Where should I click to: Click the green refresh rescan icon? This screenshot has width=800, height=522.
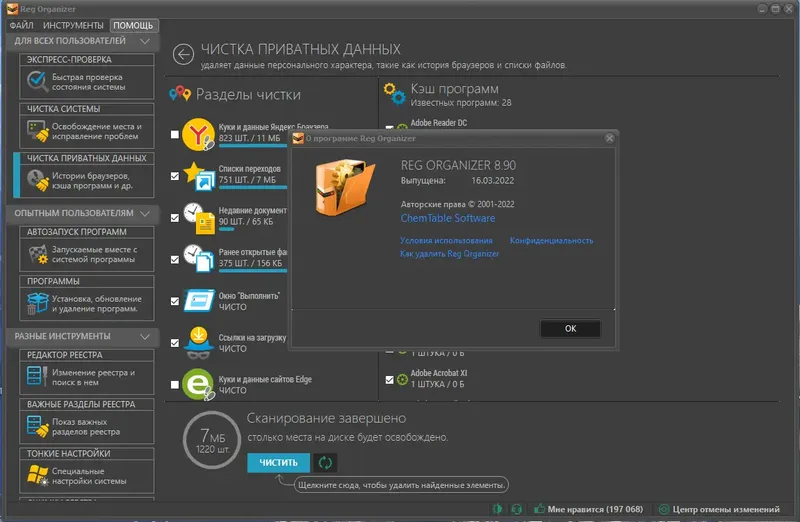325,463
